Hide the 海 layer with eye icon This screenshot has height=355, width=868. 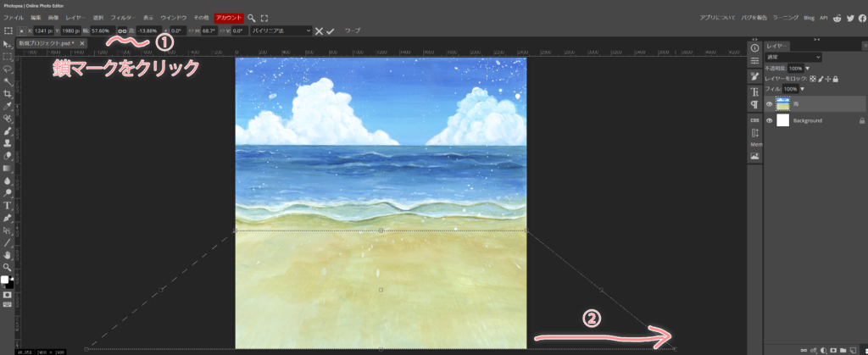pos(770,104)
